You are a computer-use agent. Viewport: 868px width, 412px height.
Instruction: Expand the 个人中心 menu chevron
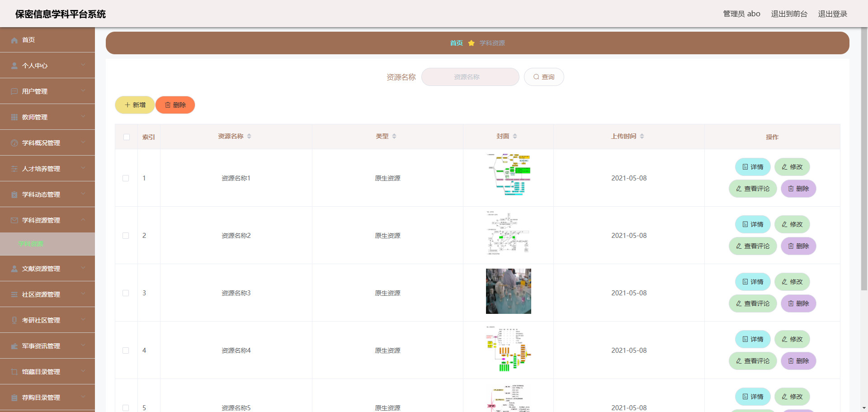83,65
